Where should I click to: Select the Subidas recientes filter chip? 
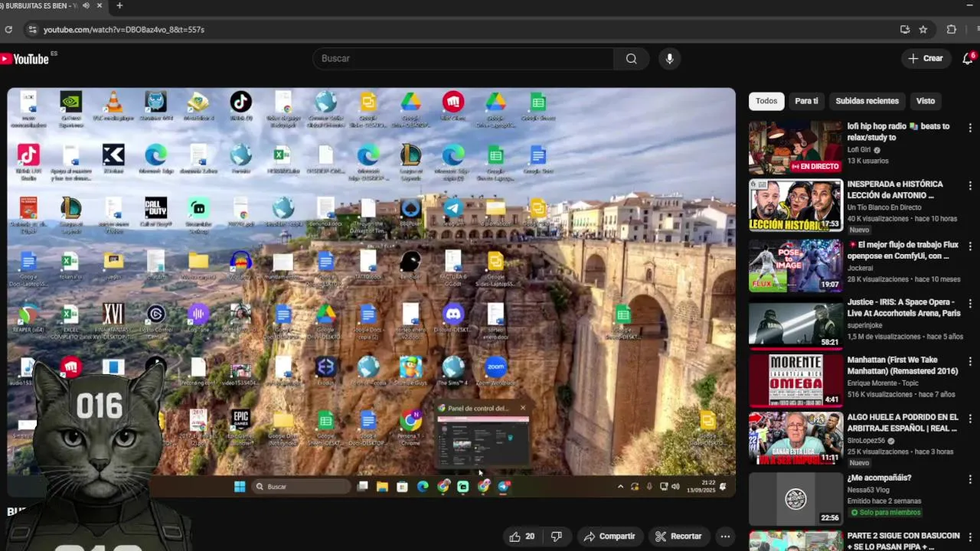coord(867,101)
